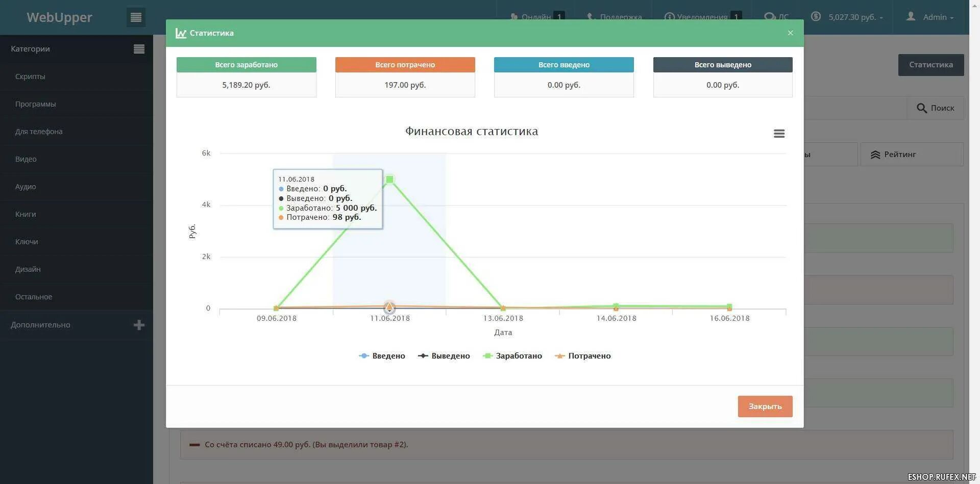The image size is (980, 484).
Task: Click the Категории sidebar heading
Action: (31, 49)
